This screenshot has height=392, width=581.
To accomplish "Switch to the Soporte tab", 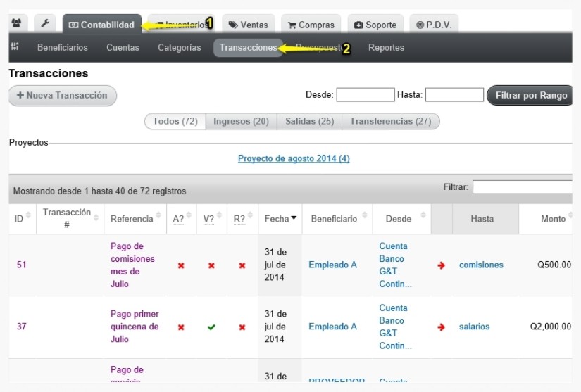I will (x=375, y=25).
